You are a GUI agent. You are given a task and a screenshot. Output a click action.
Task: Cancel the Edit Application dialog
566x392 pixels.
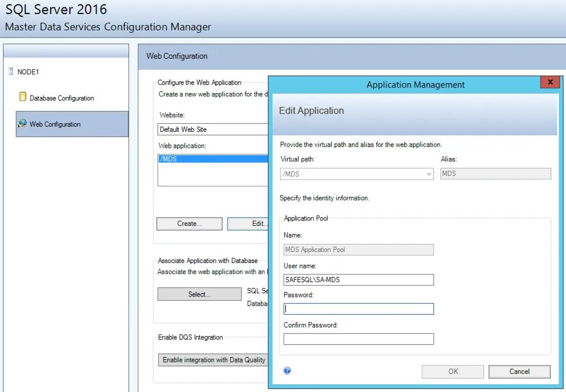pyautogui.click(x=520, y=372)
